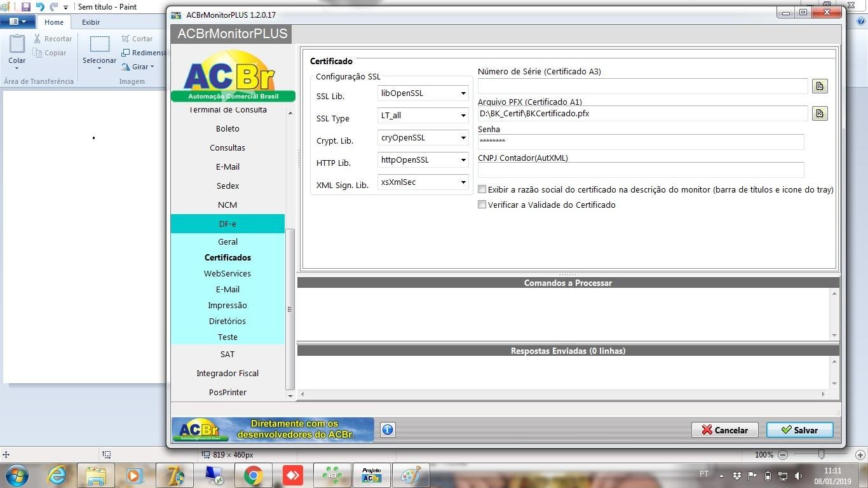Switch to Paint via taskbar icon

(x=411, y=475)
